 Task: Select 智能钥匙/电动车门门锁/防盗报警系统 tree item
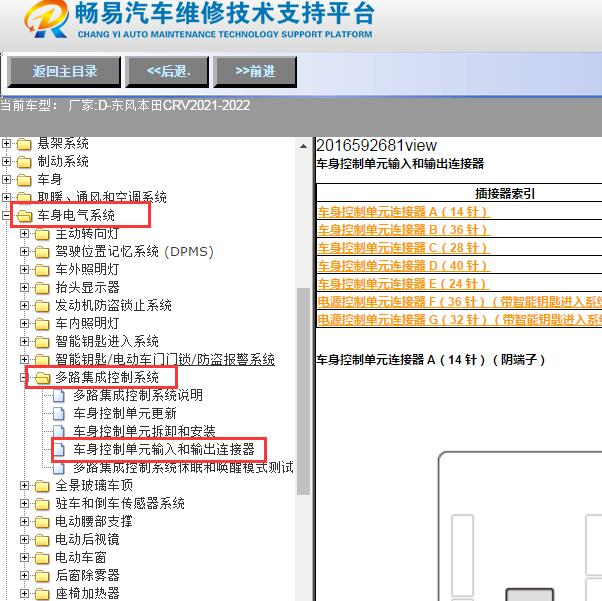pyautogui.click(x=165, y=360)
